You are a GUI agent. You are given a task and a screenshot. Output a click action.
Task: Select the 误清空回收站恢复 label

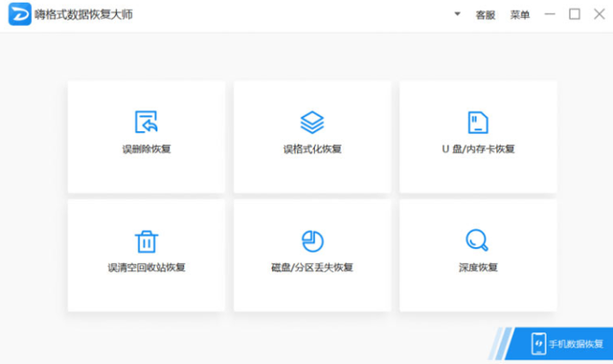pyautogui.click(x=147, y=267)
